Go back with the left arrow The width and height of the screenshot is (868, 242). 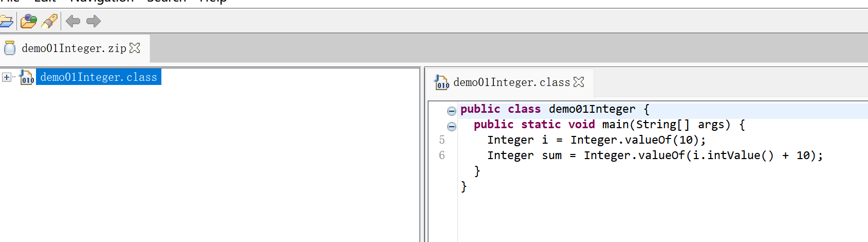73,21
